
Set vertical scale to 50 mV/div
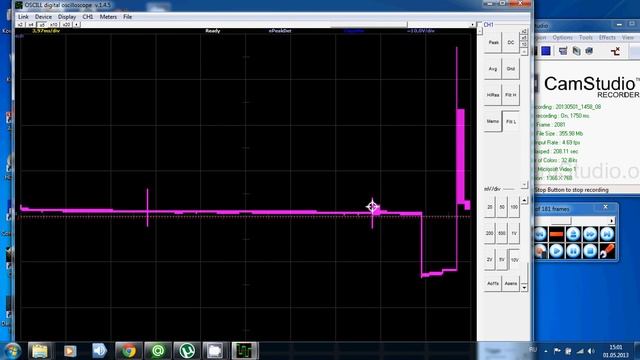click(x=502, y=207)
